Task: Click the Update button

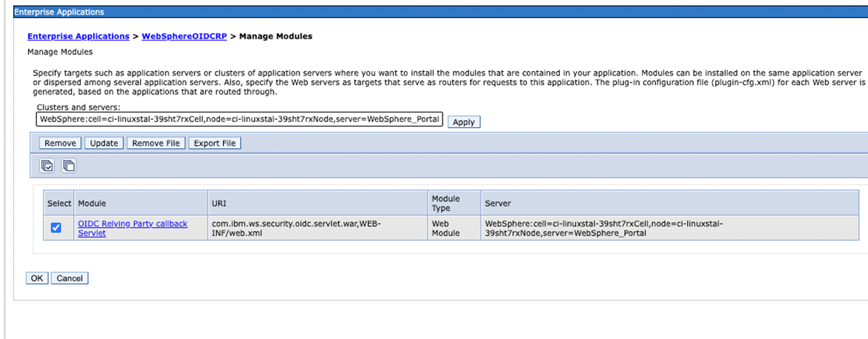Action: pyautogui.click(x=105, y=143)
